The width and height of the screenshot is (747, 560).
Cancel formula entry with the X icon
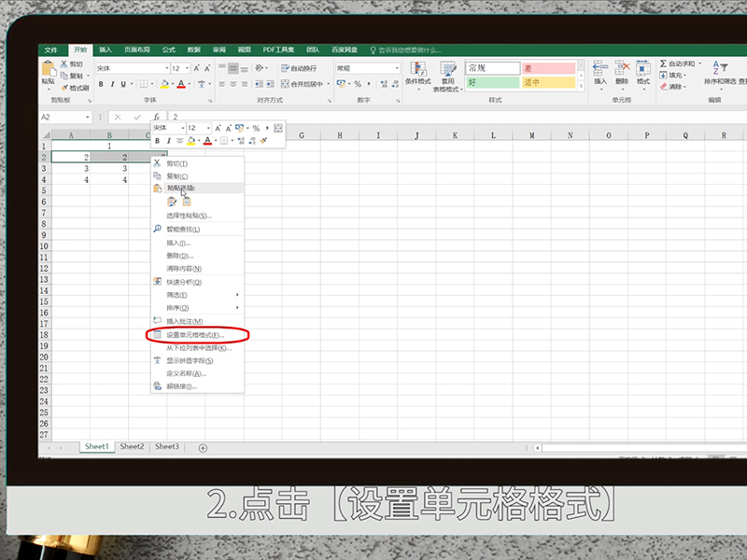[x=118, y=118]
